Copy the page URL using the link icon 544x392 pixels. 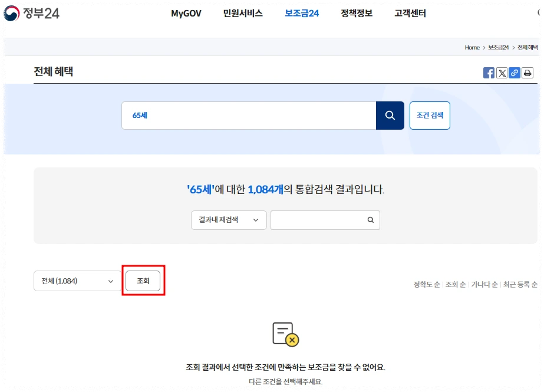click(515, 73)
